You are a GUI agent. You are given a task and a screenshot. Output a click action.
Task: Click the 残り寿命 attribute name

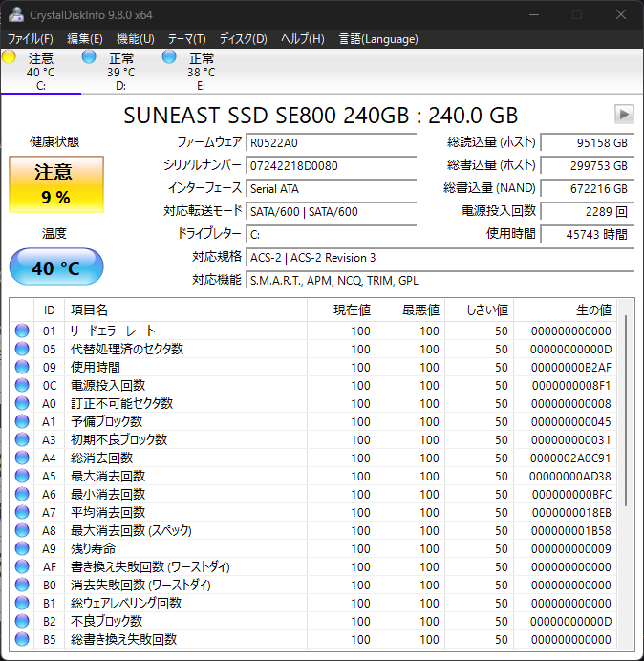94,548
